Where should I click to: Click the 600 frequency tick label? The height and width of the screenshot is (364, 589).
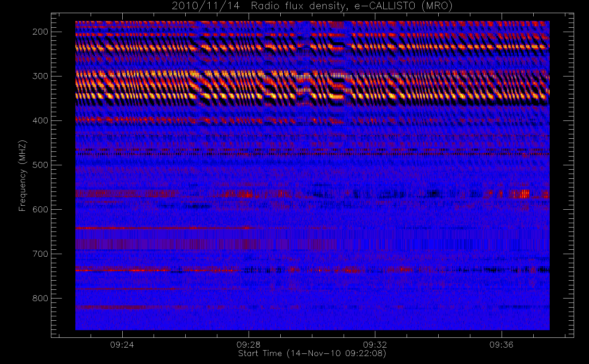point(40,209)
